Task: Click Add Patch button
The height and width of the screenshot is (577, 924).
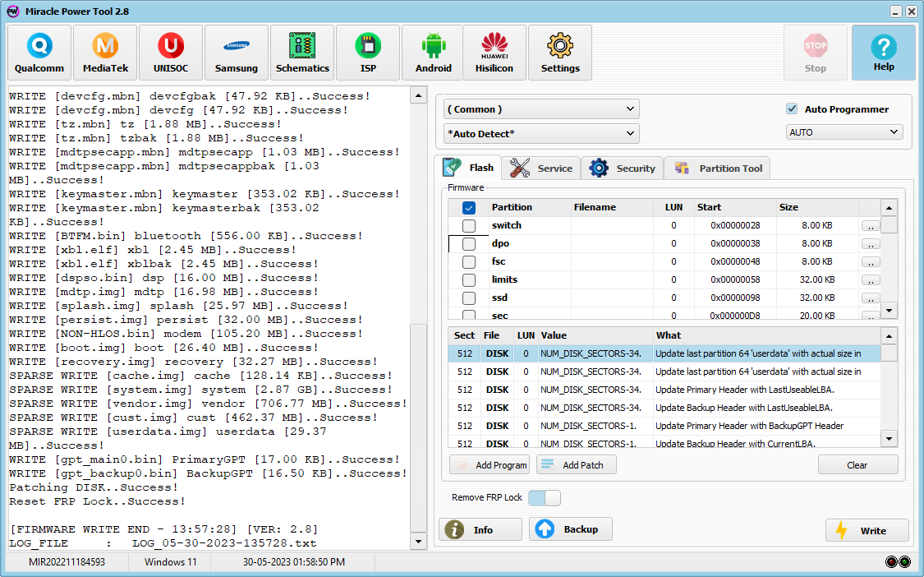Action: [577, 465]
